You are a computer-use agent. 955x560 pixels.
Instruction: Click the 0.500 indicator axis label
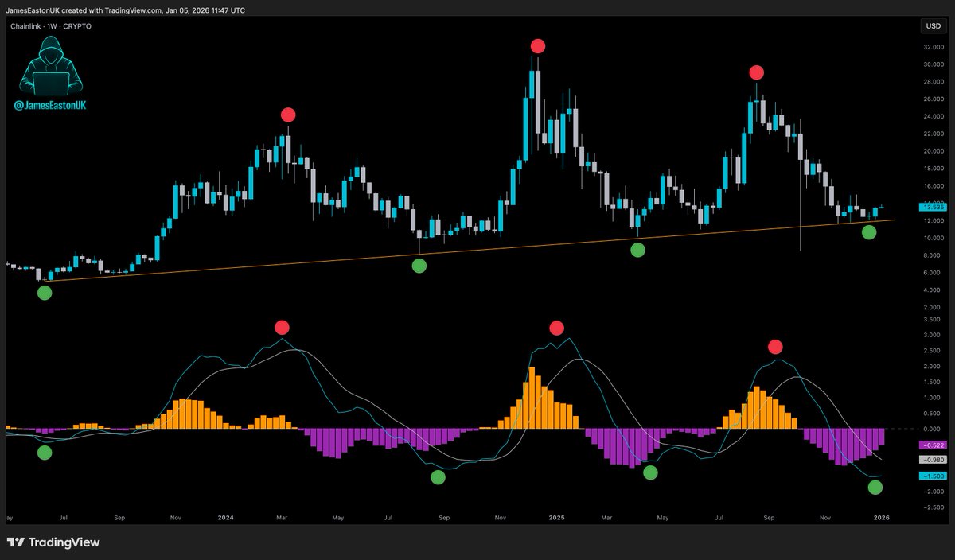point(933,414)
